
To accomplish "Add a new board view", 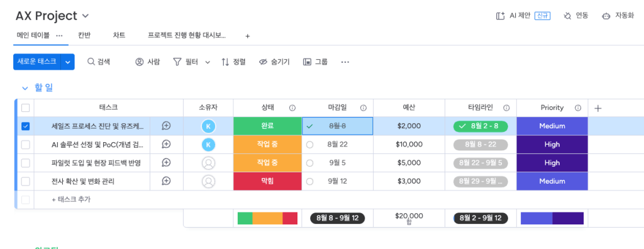I will pyautogui.click(x=247, y=36).
